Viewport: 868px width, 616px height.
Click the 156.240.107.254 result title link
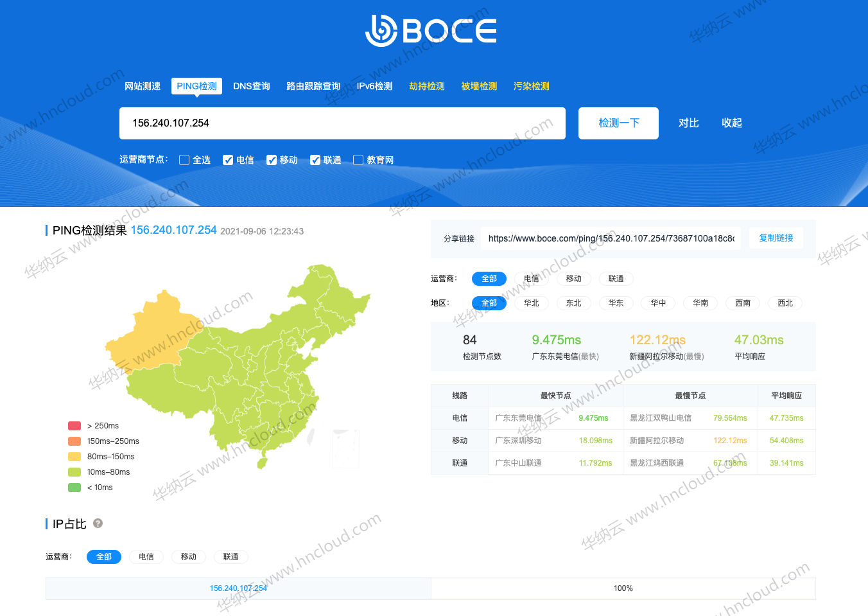point(174,230)
